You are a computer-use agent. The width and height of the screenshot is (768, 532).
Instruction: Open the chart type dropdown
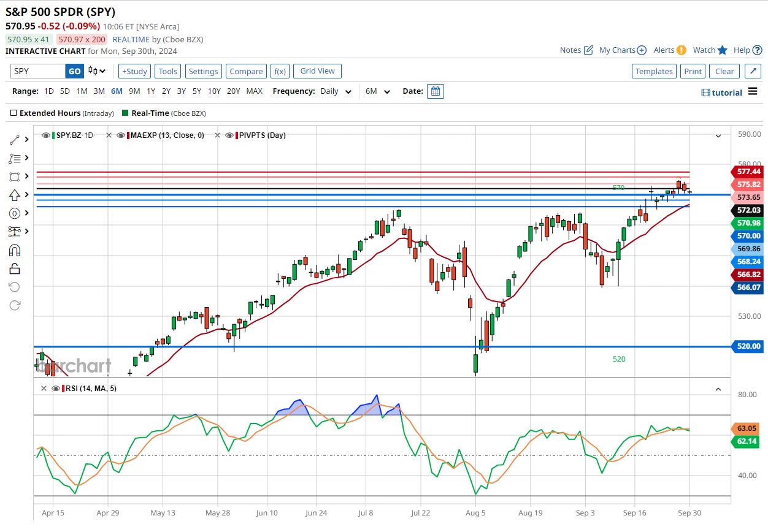click(x=97, y=71)
